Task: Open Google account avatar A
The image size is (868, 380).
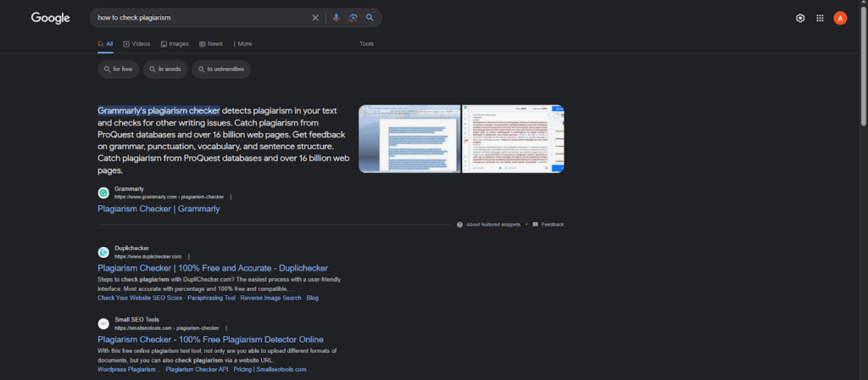Action: [840, 19]
